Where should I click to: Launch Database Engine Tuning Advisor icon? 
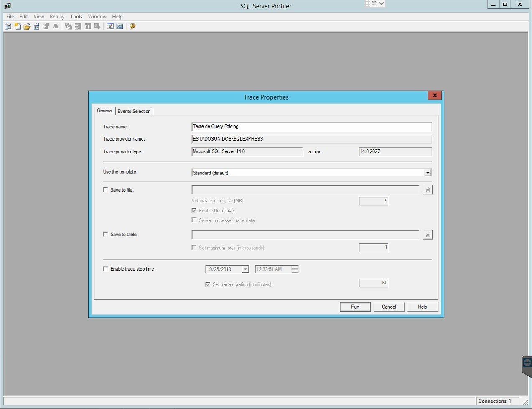[x=110, y=26]
